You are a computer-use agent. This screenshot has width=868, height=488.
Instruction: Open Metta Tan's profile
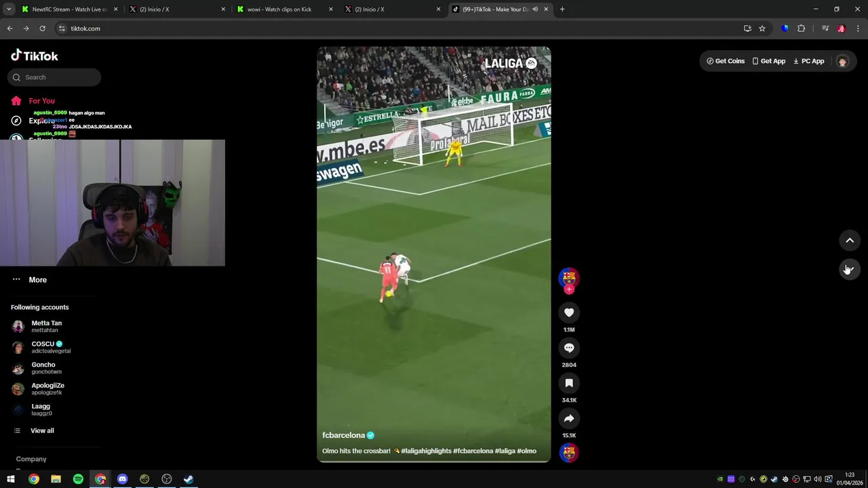point(39,326)
